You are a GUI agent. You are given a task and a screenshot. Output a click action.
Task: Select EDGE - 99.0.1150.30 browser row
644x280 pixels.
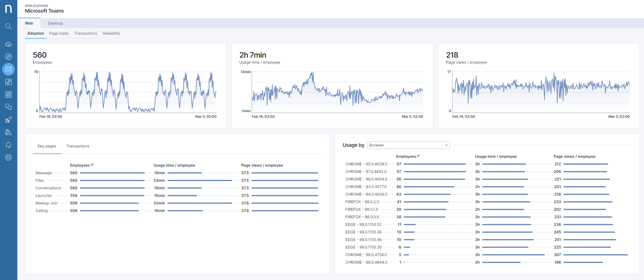[x=487, y=247]
